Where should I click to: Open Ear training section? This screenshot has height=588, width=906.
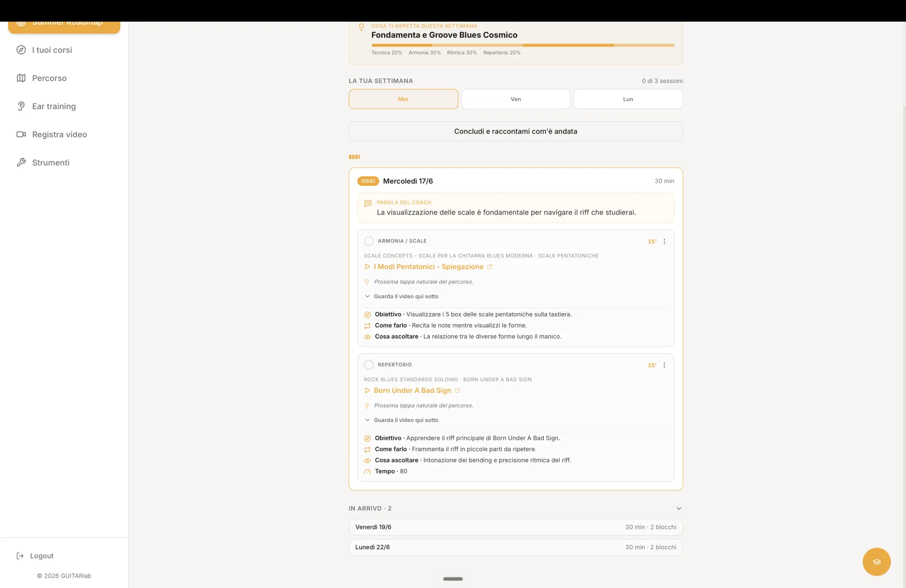click(54, 107)
